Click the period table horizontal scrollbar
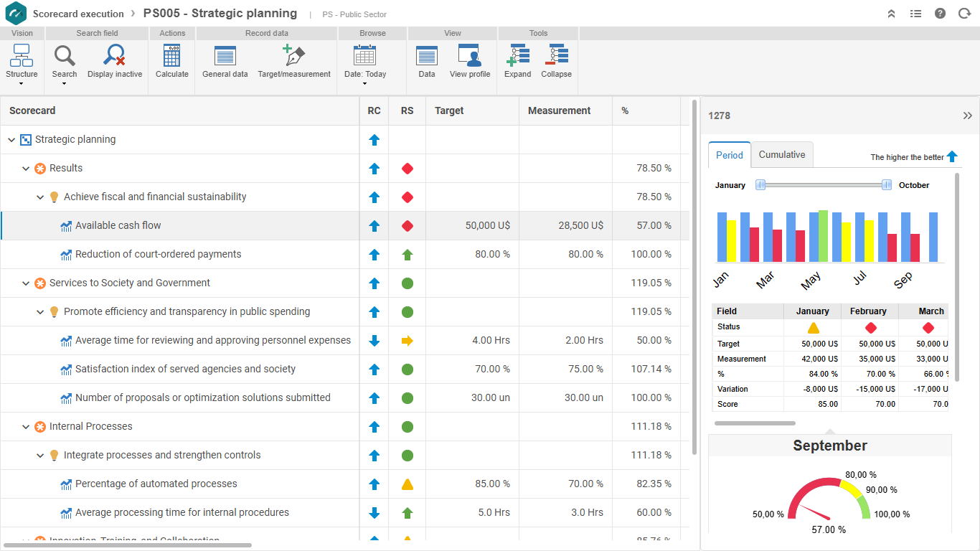 point(755,423)
